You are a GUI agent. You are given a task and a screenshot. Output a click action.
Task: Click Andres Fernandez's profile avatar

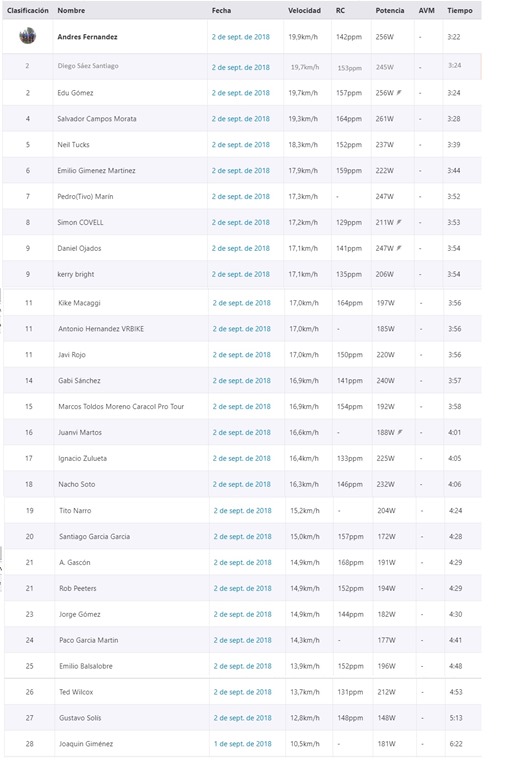pyautogui.click(x=27, y=36)
